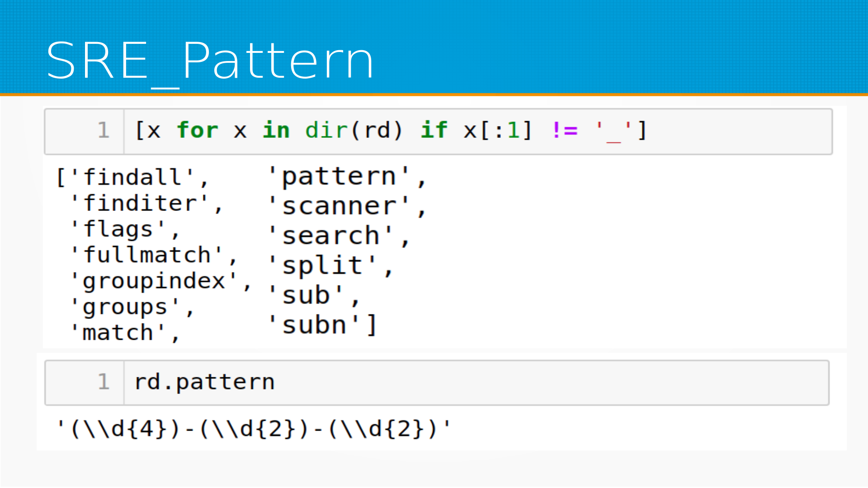This screenshot has width=868, height=488.
Task: Click the 'groupindex' output entry
Action: pos(154,281)
